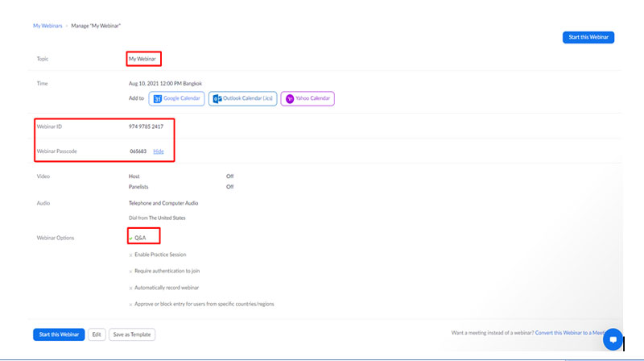Hide the webinar passcode
Viewport: 644px width, 361px height.
[x=159, y=151]
